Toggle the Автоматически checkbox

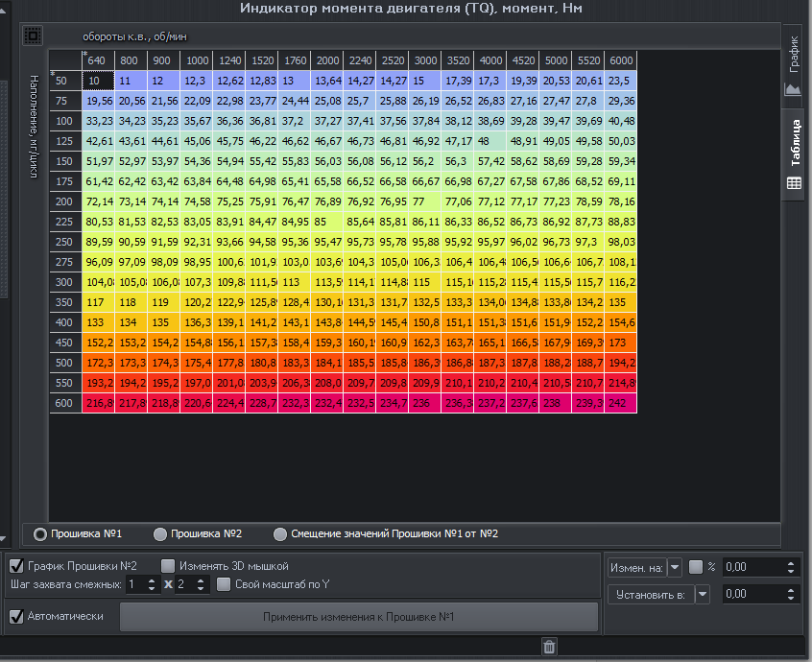pos(15,616)
